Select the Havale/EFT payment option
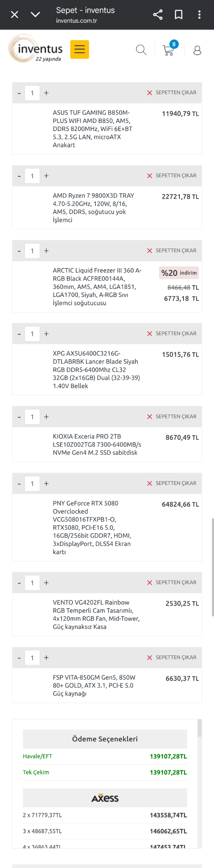The width and height of the screenshot is (214, 868). (105, 756)
